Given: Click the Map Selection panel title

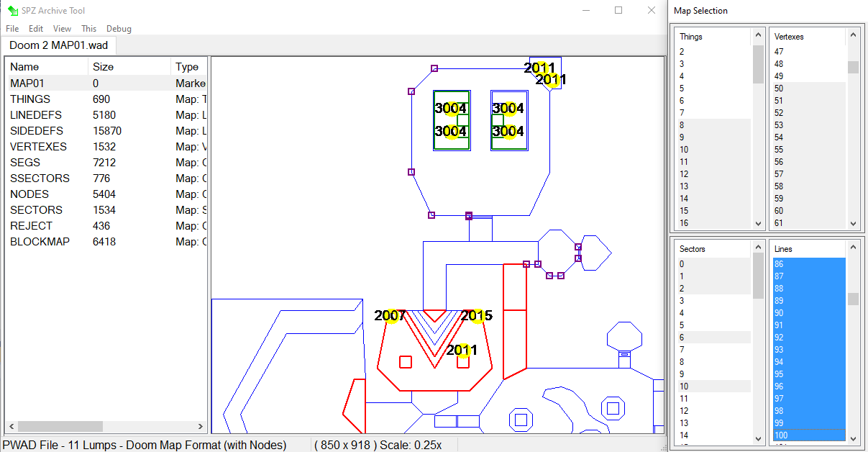Looking at the screenshot, I should pyautogui.click(x=700, y=11).
